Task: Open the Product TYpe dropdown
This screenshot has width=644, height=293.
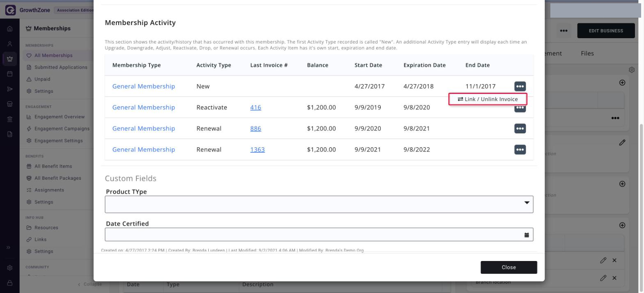Action: point(319,204)
